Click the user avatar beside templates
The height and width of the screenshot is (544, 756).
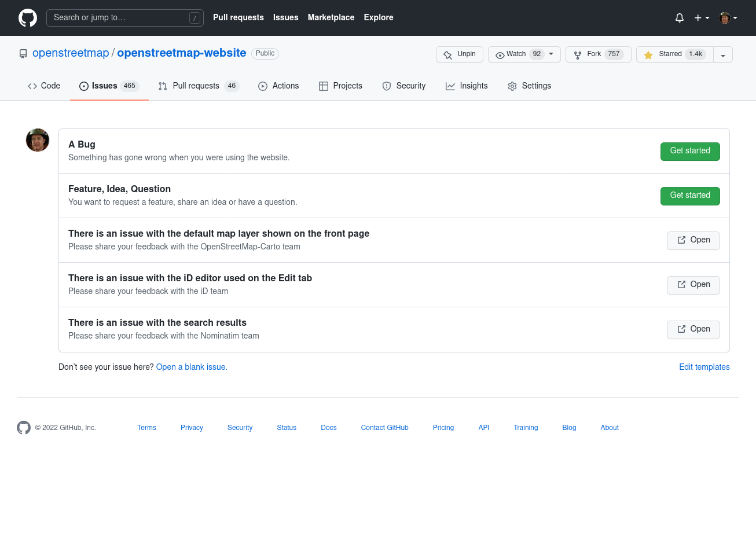click(x=38, y=140)
